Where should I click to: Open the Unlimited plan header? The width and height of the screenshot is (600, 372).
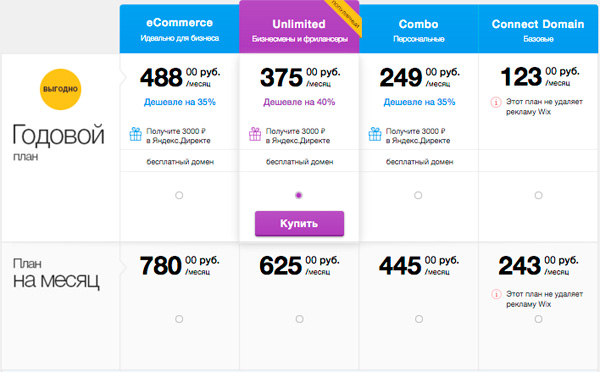(x=299, y=27)
